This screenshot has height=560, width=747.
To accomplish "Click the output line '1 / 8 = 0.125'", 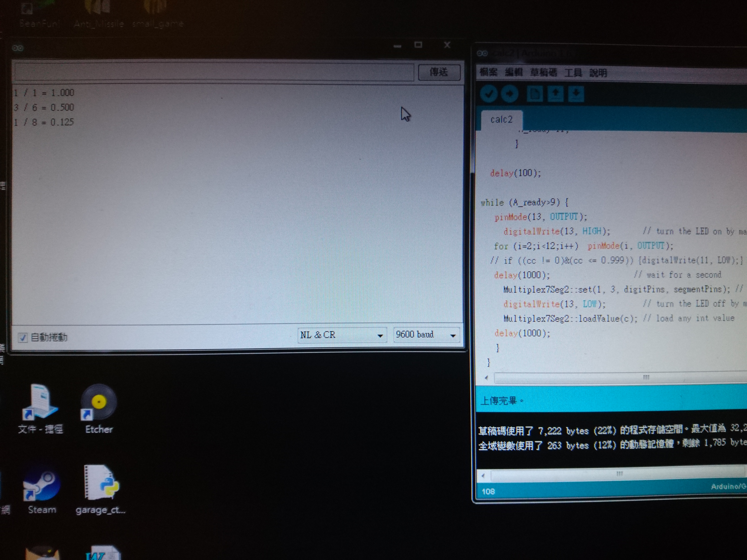I will click(x=44, y=122).
